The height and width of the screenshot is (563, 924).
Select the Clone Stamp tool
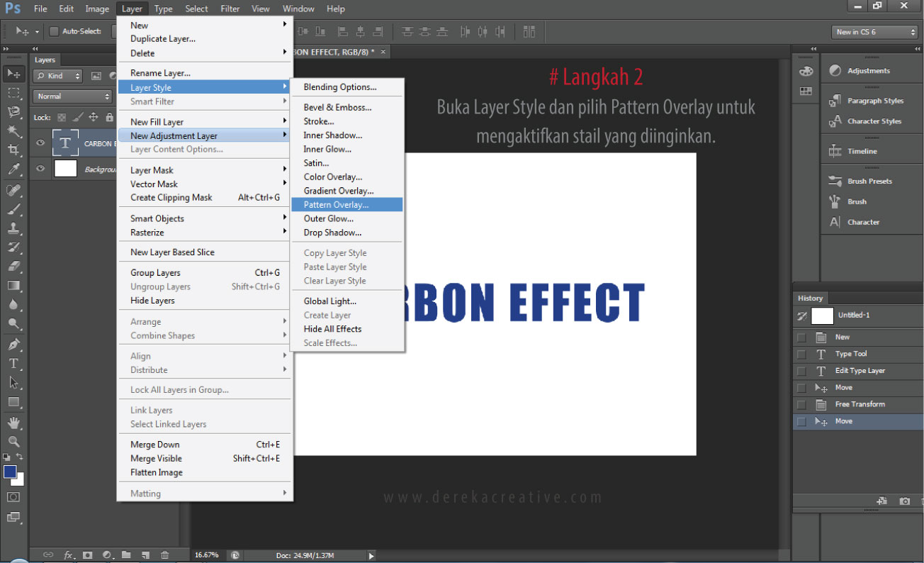pyautogui.click(x=13, y=228)
